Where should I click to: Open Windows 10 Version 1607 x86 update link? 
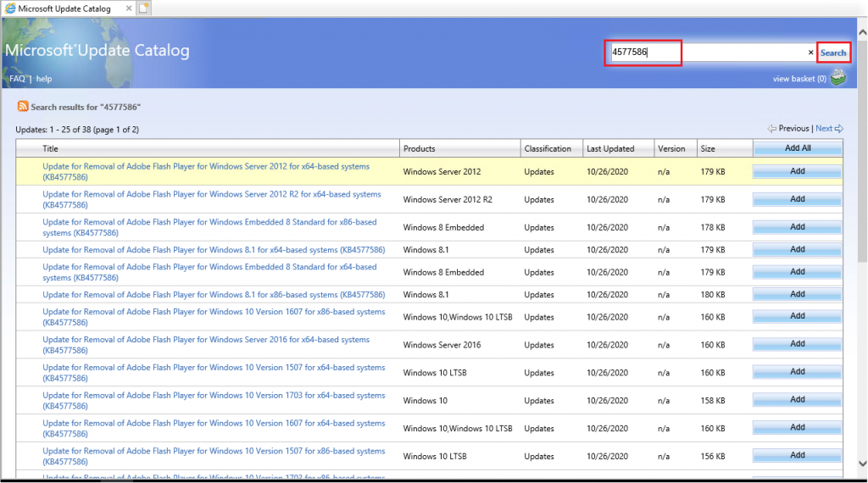[x=214, y=317]
